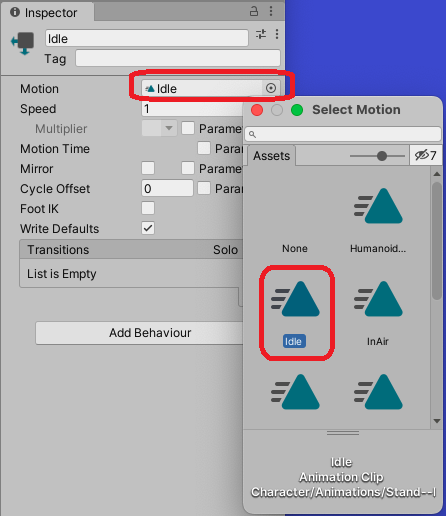Click the scroll-down arrow in Select Motion
This screenshot has width=446, height=516.
[437, 421]
